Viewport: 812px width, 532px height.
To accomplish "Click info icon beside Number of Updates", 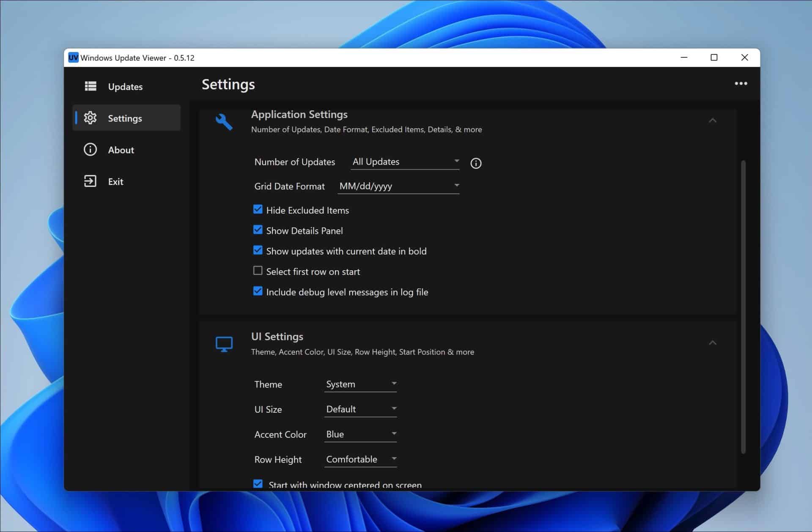I will coord(476,163).
